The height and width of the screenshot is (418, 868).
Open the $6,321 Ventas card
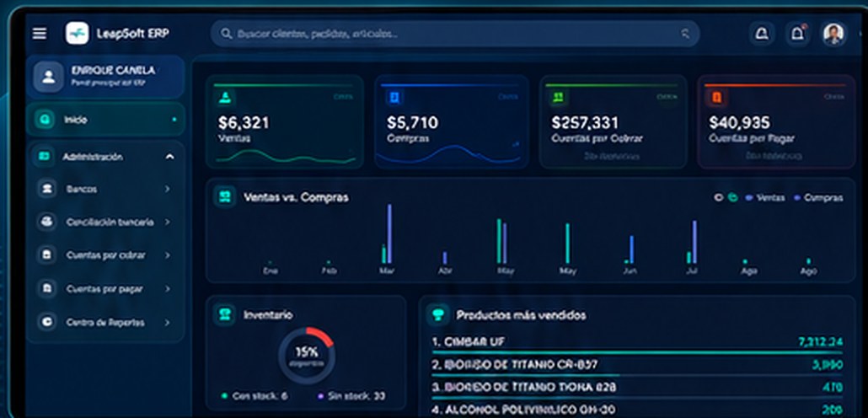coord(285,122)
